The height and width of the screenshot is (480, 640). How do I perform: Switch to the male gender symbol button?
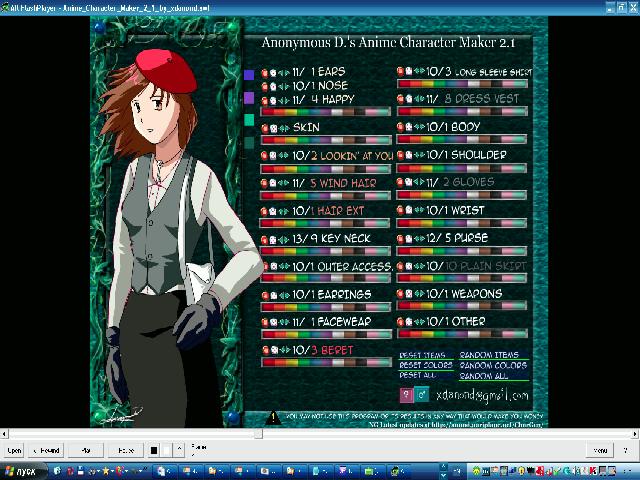pos(422,396)
